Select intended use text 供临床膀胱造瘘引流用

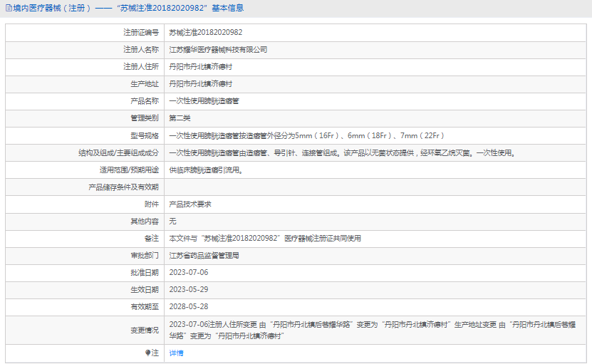tap(206, 170)
